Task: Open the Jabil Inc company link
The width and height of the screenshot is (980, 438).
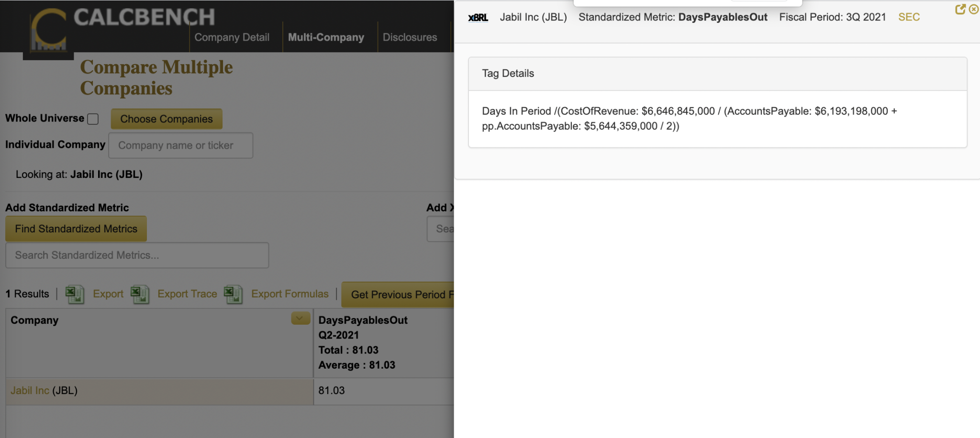Action: [30, 391]
